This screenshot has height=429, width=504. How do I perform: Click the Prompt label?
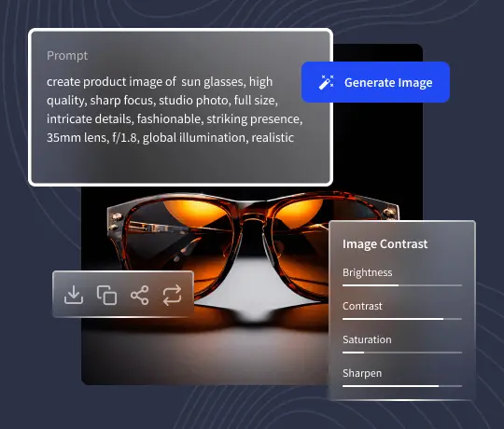coord(67,56)
